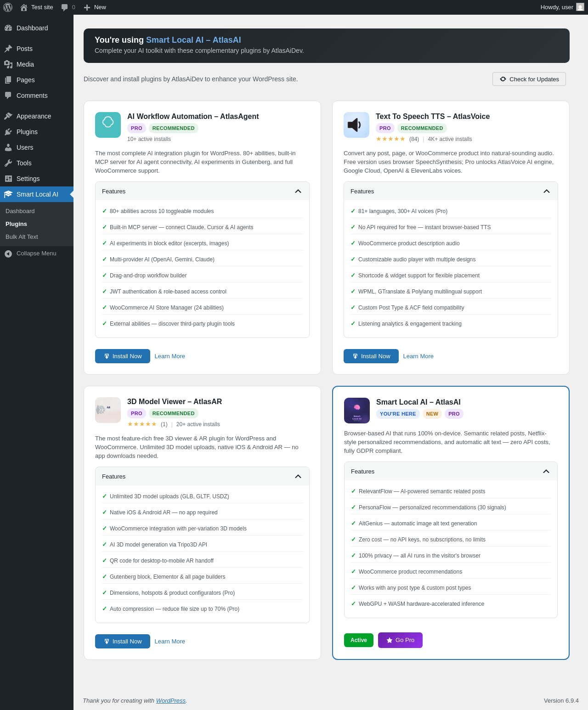Click the YOU'RE HERE badge
588x710 pixels.
coord(398,414)
